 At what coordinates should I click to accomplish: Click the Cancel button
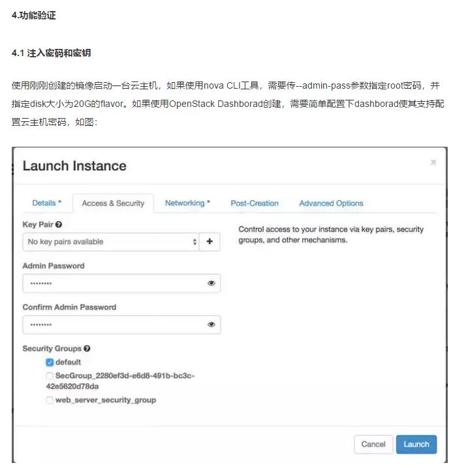373,444
